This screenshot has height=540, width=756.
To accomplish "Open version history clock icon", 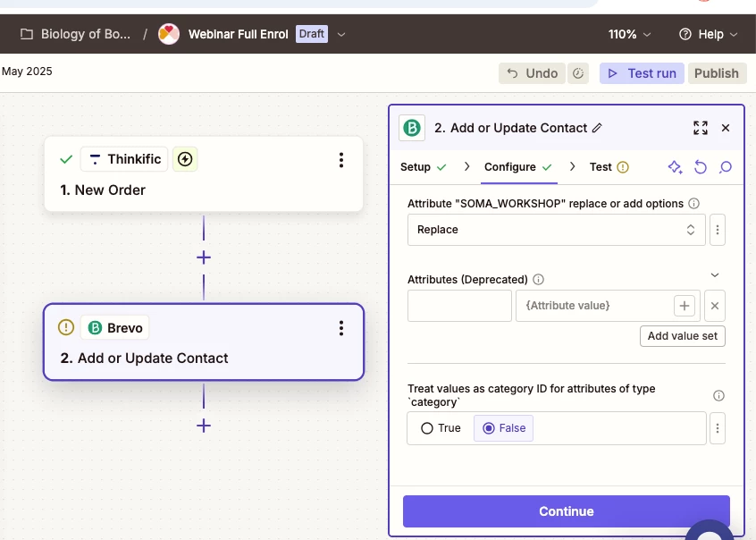I will coord(578,73).
